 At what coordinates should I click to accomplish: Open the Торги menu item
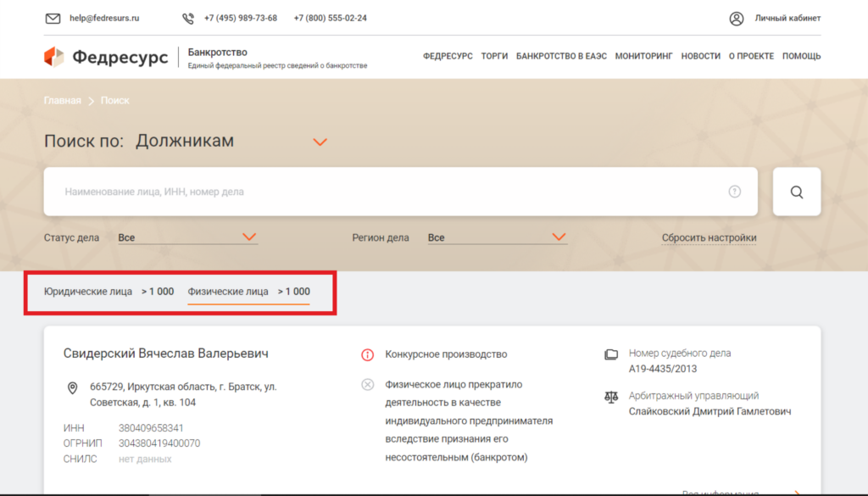[x=494, y=57]
